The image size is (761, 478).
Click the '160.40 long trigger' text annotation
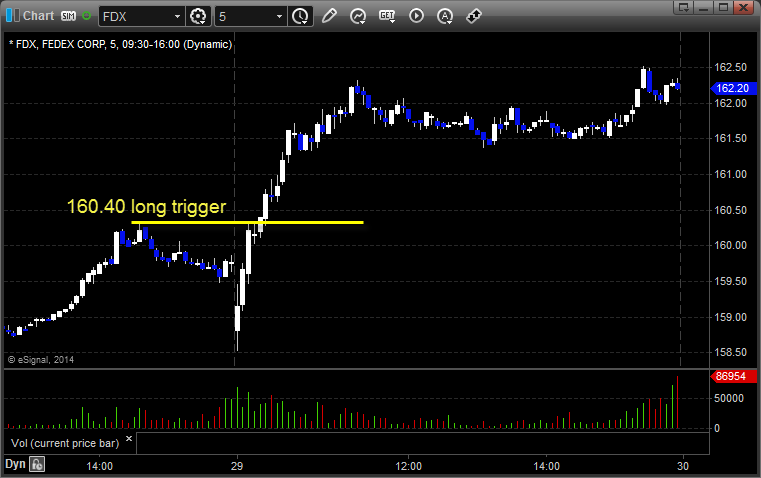coord(146,207)
